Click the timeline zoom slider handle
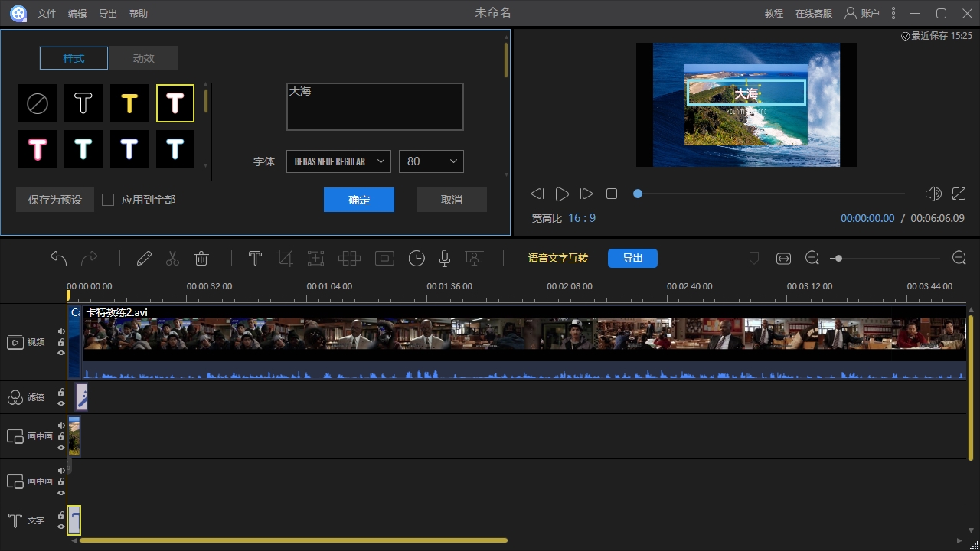Screen dimensions: 980x551 click(x=838, y=259)
